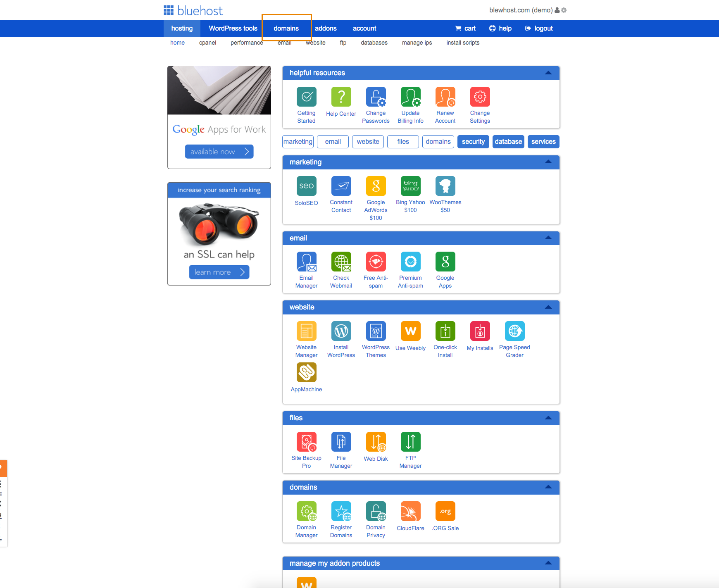Open the domains tab in navigation
The image size is (719, 588).
click(286, 28)
